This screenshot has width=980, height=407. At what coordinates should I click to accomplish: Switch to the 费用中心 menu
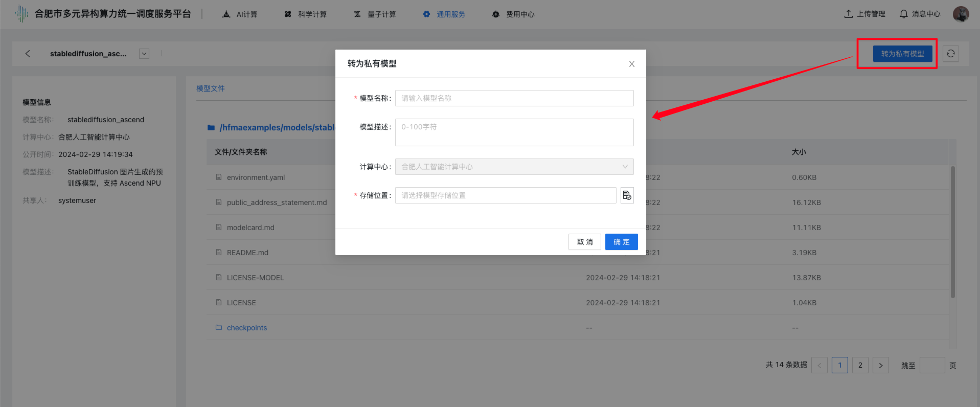(513, 14)
